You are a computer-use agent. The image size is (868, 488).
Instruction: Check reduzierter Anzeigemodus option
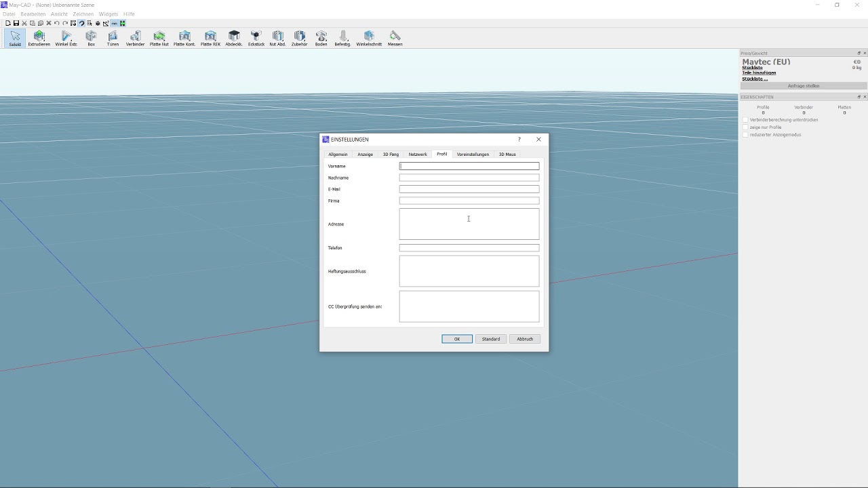[x=745, y=135]
